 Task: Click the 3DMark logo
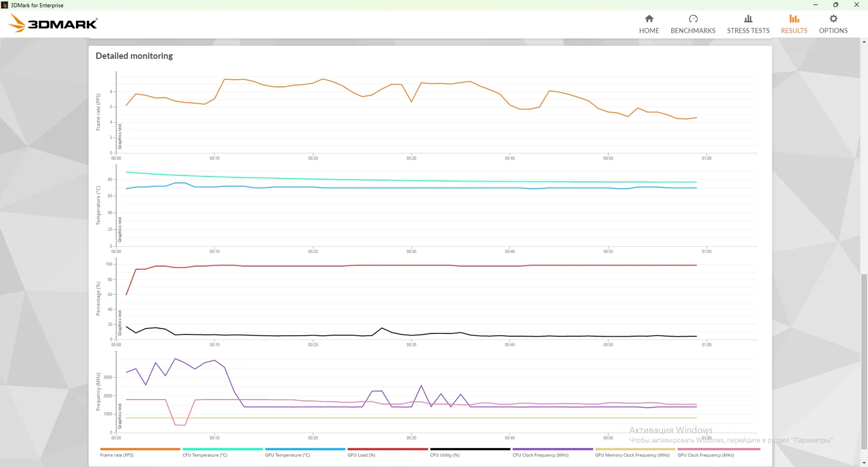point(53,23)
